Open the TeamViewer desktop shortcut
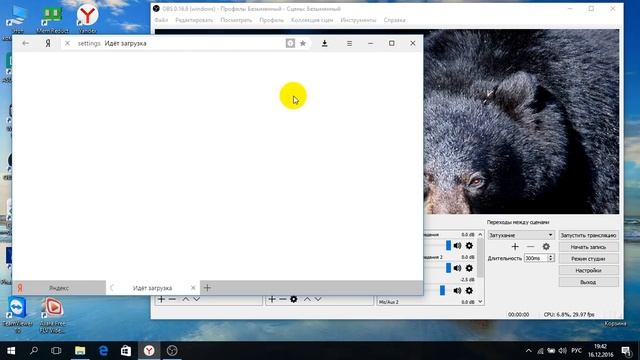 pos(17,315)
